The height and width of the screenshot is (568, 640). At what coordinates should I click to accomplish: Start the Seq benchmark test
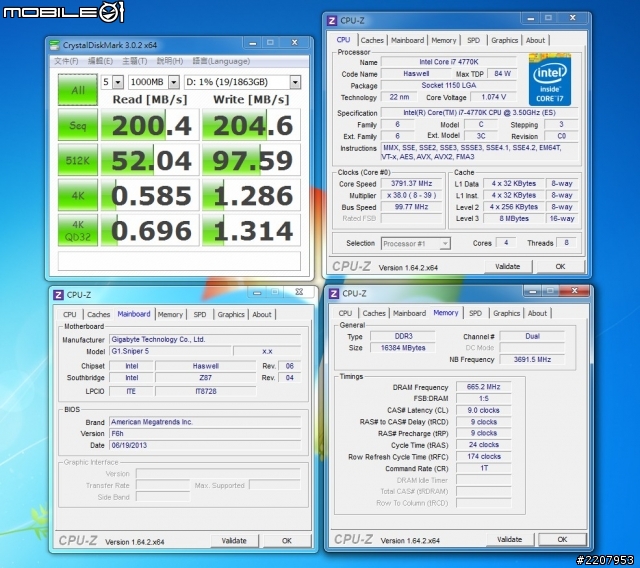tap(78, 125)
